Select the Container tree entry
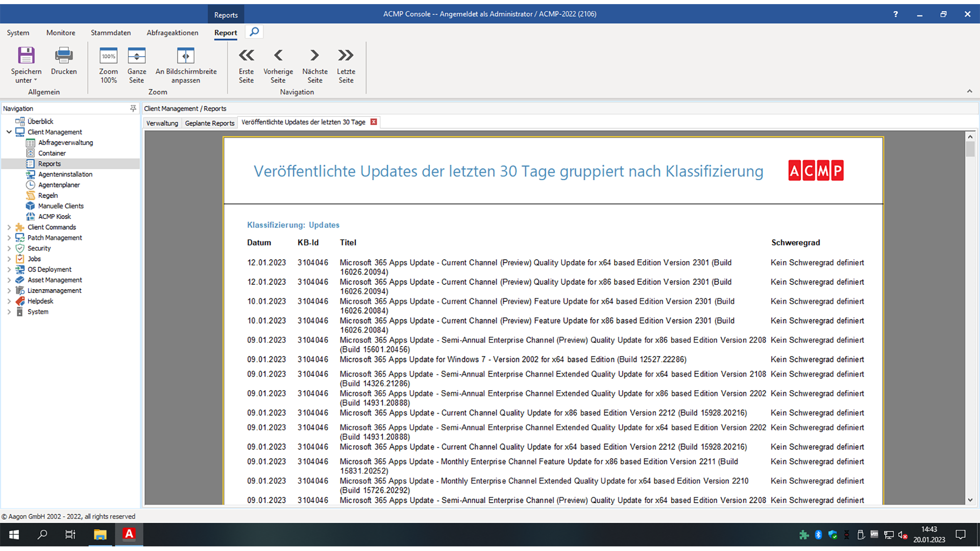Screen dimensions: 980x551 tap(52, 153)
